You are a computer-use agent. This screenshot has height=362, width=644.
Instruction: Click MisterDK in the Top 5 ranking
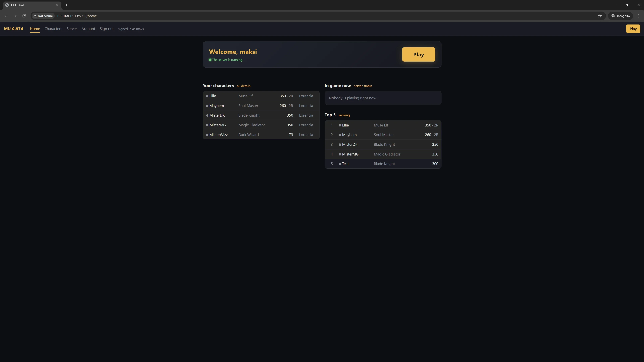coord(350,144)
